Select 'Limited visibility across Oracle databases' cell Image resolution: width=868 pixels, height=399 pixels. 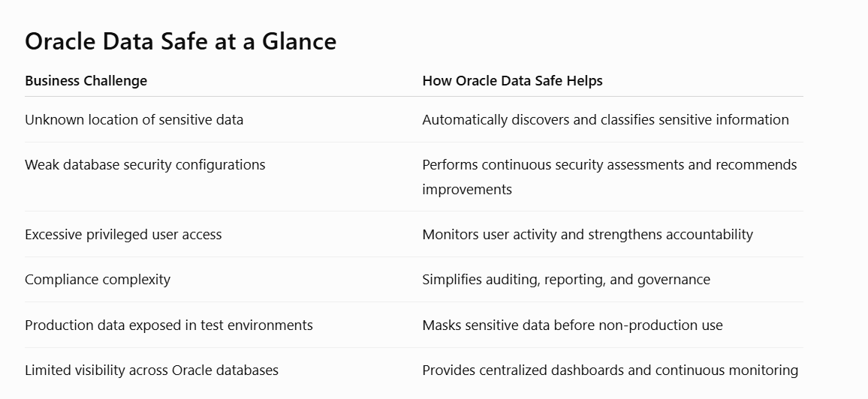coord(152,370)
